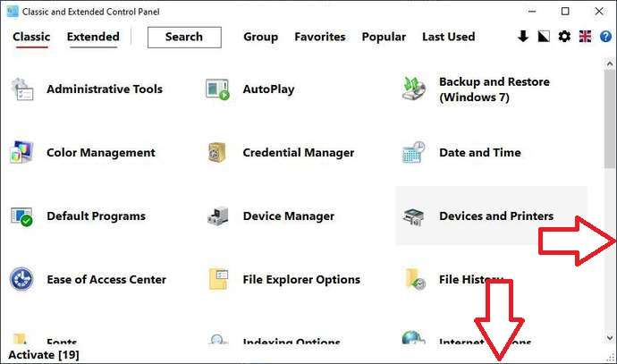The width and height of the screenshot is (617, 364).
Task: Select the Classic tab
Action: point(31,37)
